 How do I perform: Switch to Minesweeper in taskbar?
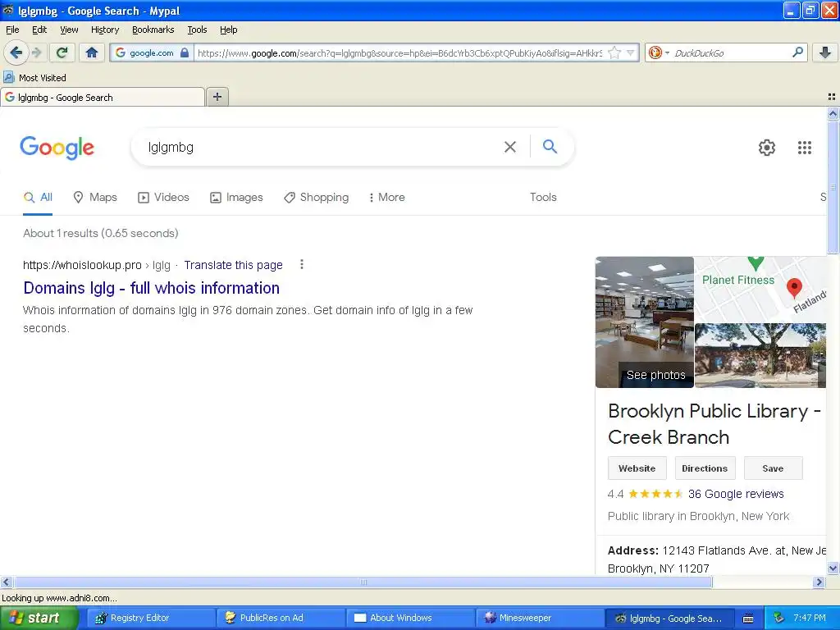[540, 618]
